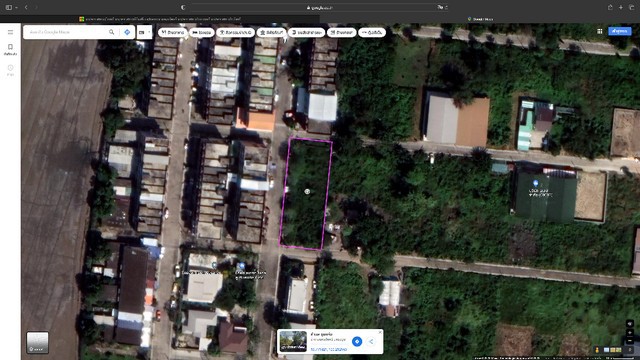This screenshot has width=640, height=360.
Task: Switch to the Google Maps browser tab
Action: pyautogui.click(x=480, y=19)
